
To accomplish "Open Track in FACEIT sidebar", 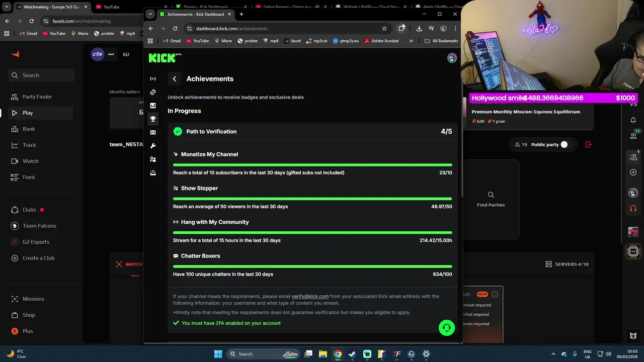I will [41, 145].
